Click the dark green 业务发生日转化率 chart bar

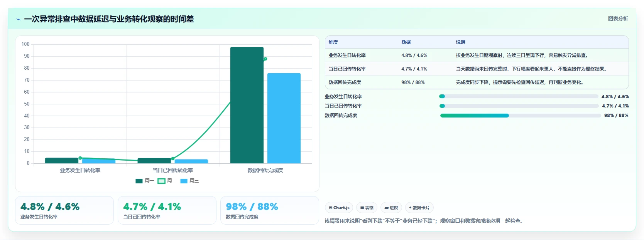click(x=62, y=161)
